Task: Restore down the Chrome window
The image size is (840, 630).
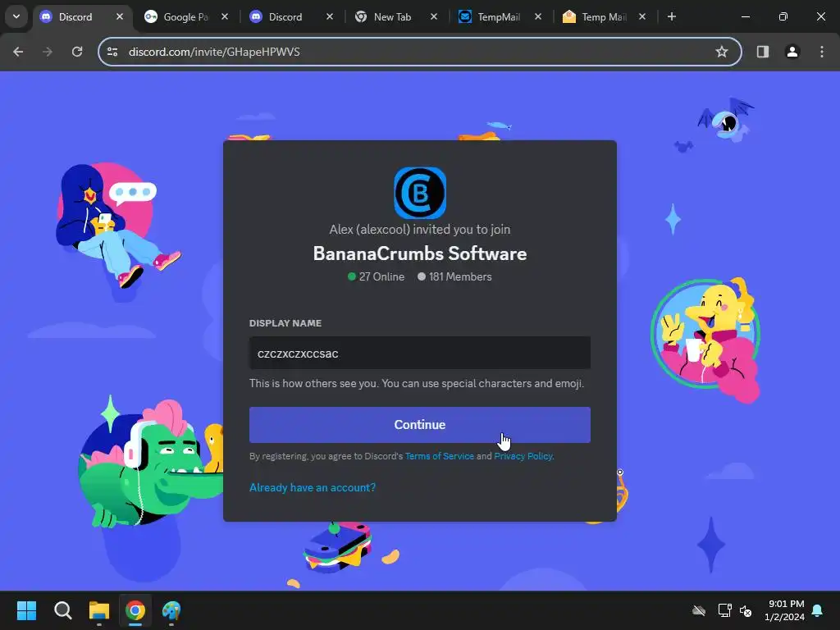Action: 783,17
